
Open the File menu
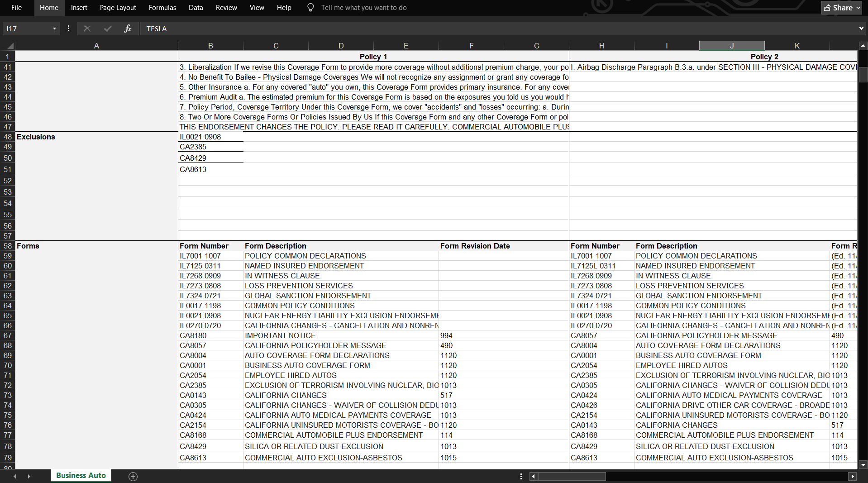(16, 8)
